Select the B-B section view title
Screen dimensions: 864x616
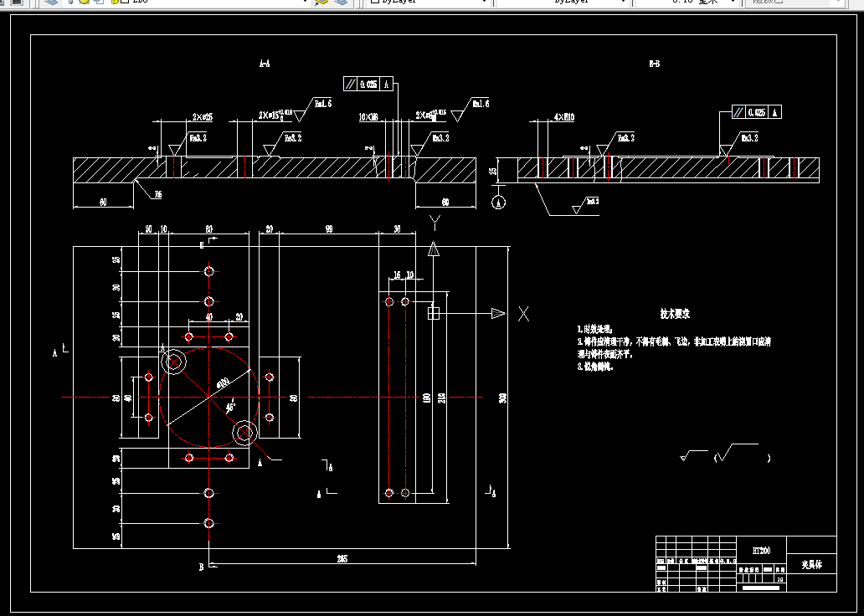tap(654, 64)
